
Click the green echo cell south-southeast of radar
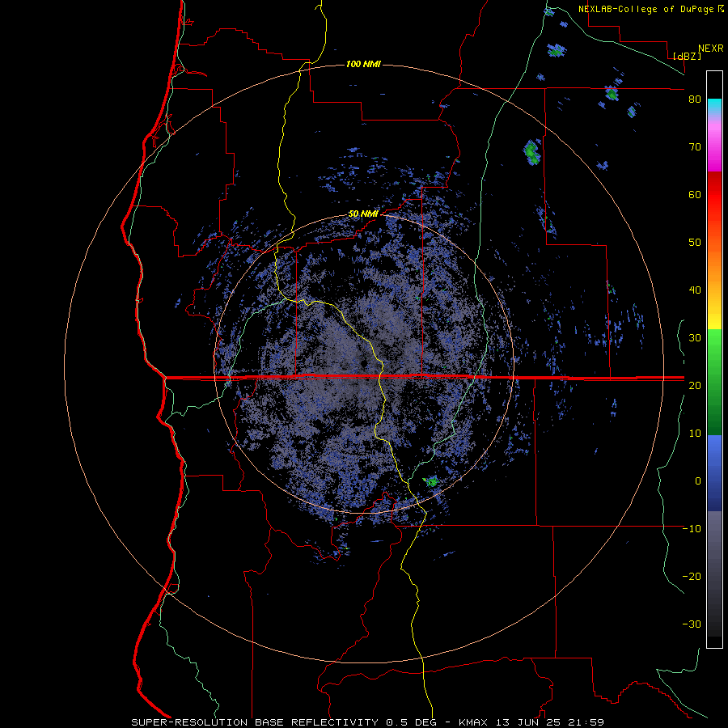tap(432, 481)
